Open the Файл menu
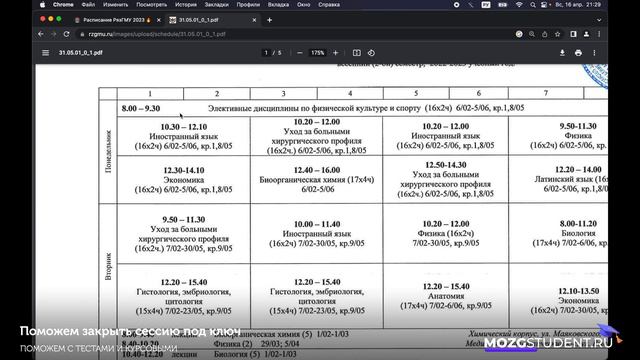 (88, 5)
